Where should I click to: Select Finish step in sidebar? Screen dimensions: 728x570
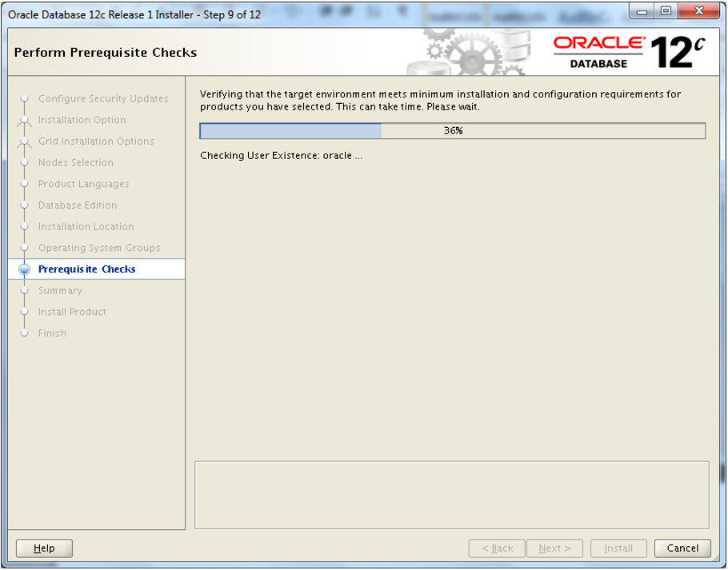[52, 333]
